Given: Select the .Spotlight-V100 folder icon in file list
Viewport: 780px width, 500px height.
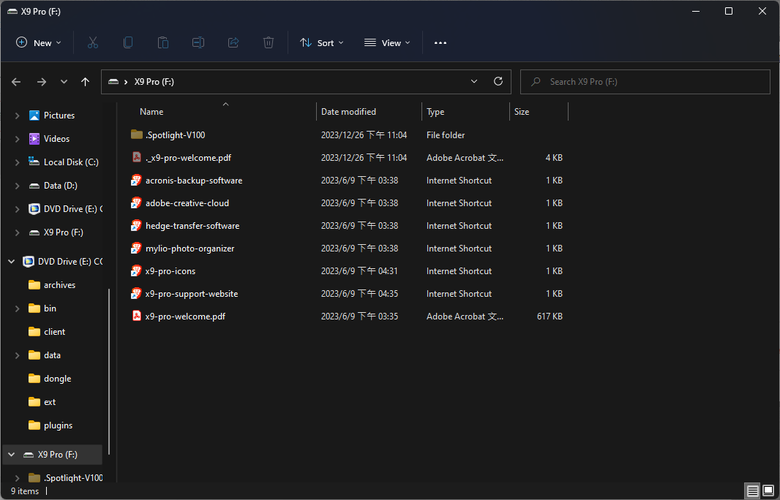Looking at the screenshot, I should coord(136,134).
